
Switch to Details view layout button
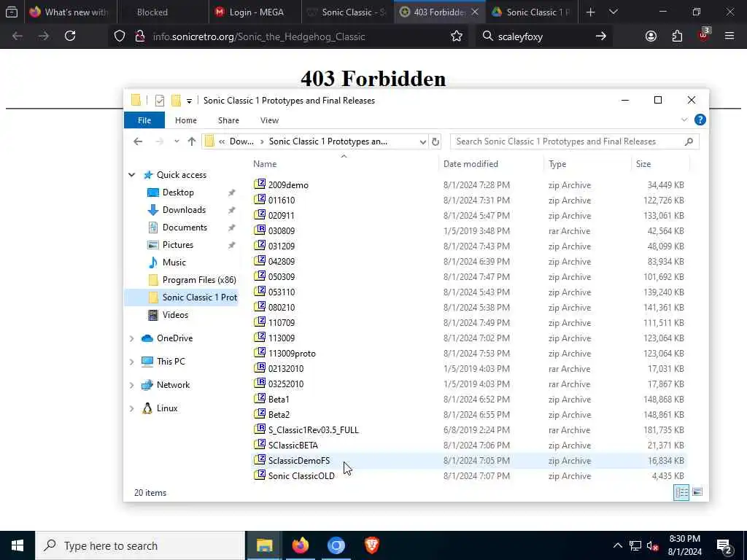tap(681, 492)
